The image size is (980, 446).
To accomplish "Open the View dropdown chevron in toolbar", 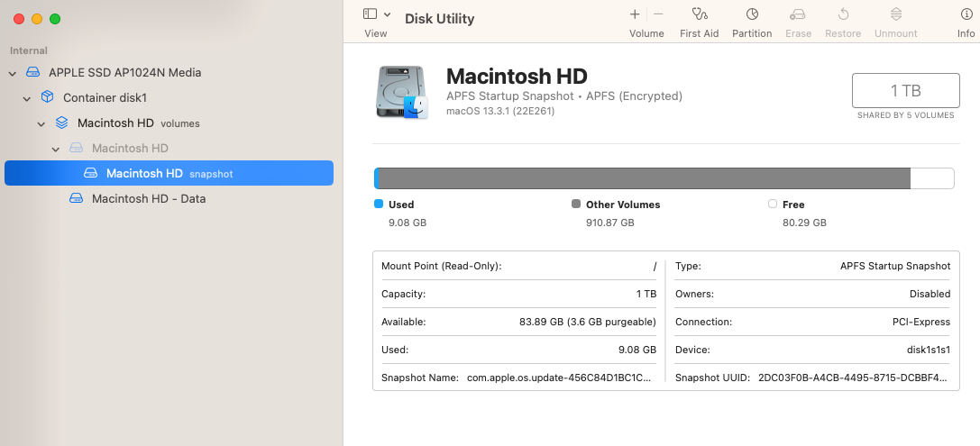I will tap(387, 14).
